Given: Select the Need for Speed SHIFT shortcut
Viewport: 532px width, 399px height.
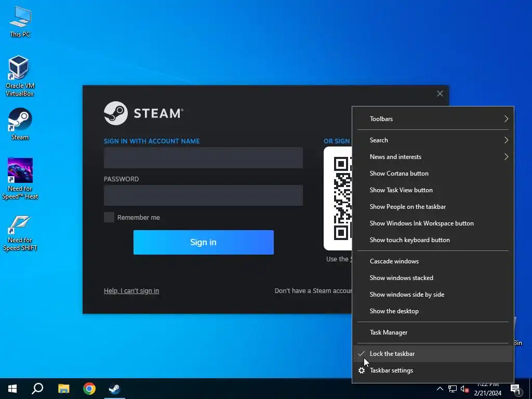Looking at the screenshot, I should (20, 233).
